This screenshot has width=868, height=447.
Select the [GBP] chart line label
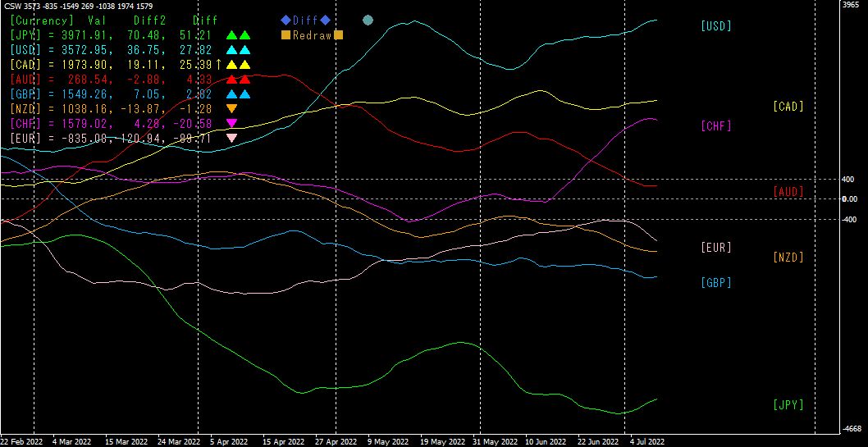(x=715, y=282)
